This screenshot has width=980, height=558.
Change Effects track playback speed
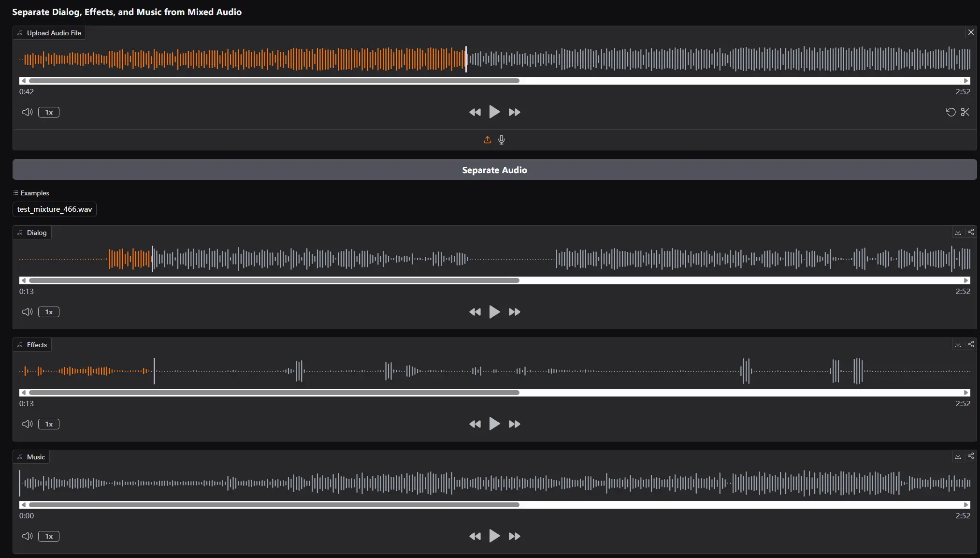[49, 424]
